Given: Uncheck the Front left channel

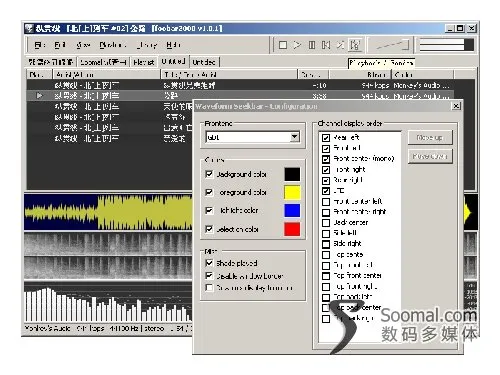Looking at the screenshot, I should (x=326, y=148).
